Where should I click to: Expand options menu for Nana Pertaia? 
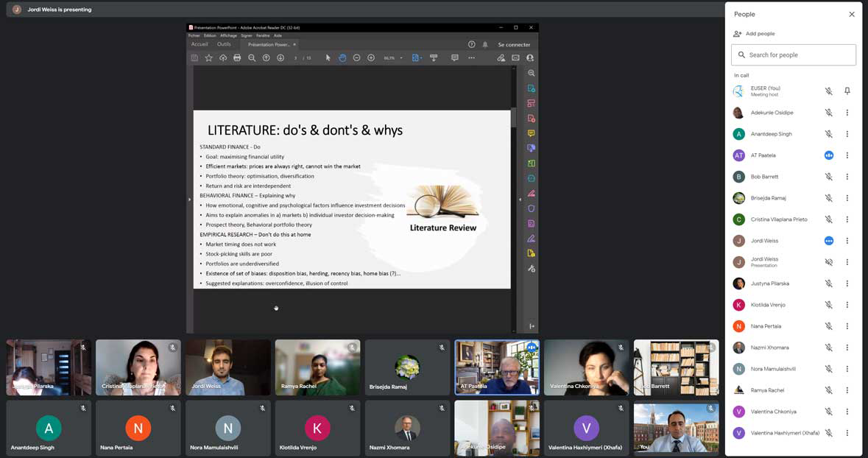point(847,326)
